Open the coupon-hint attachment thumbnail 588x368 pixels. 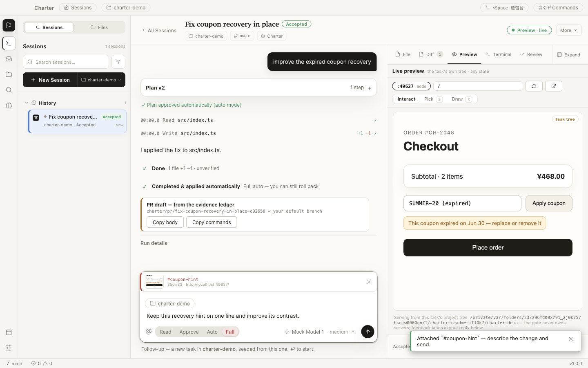pos(154,282)
